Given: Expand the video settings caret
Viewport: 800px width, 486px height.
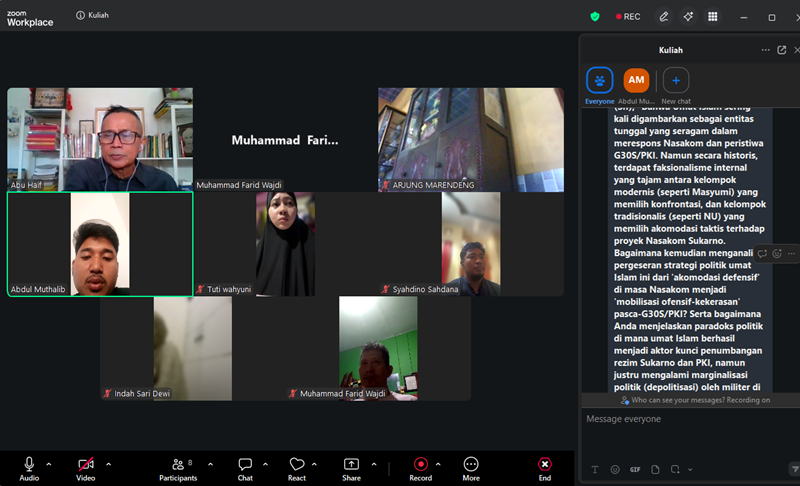Looking at the screenshot, I should (x=109, y=464).
